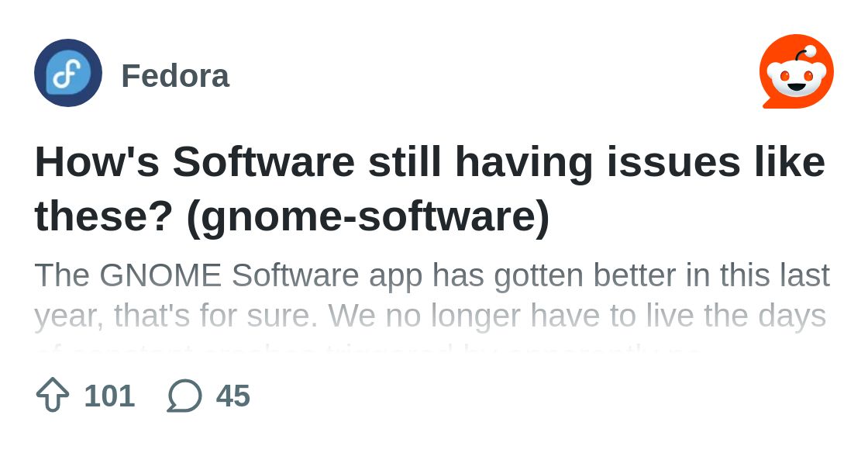The width and height of the screenshot is (868, 453).
Task: Click the word "GNOME" in the excerpt
Action: pyautogui.click(x=160, y=275)
